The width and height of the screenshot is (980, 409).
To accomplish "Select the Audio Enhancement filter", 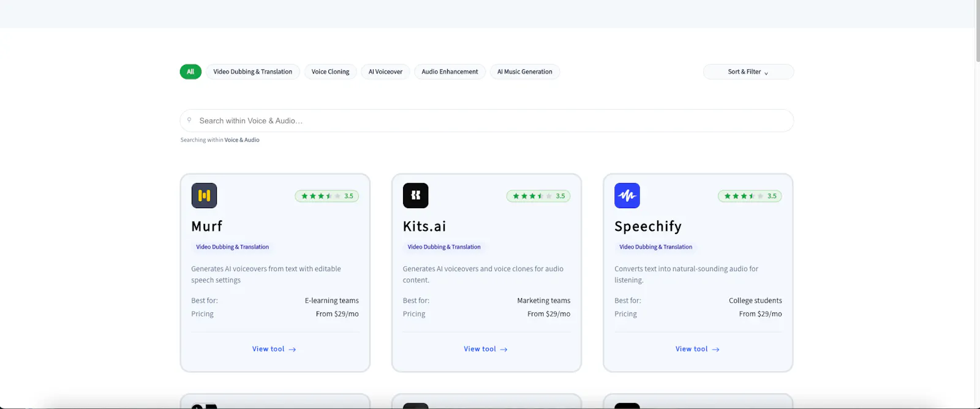I will pyautogui.click(x=450, y=72).
